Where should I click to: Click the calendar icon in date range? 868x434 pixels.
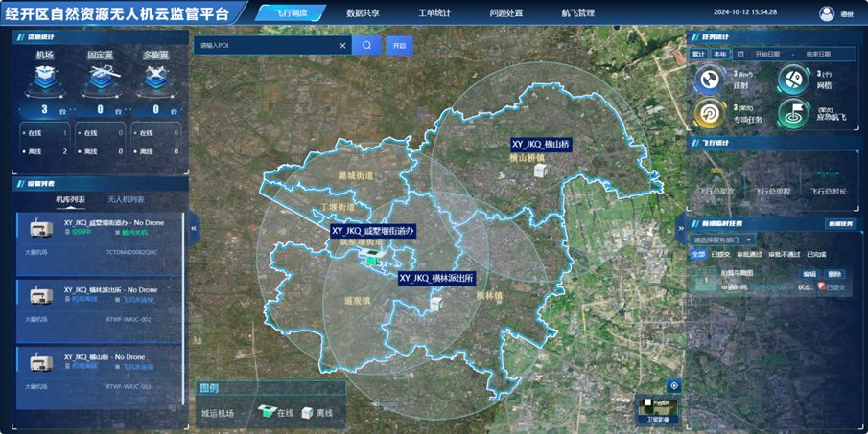click(x=740, y=55)
